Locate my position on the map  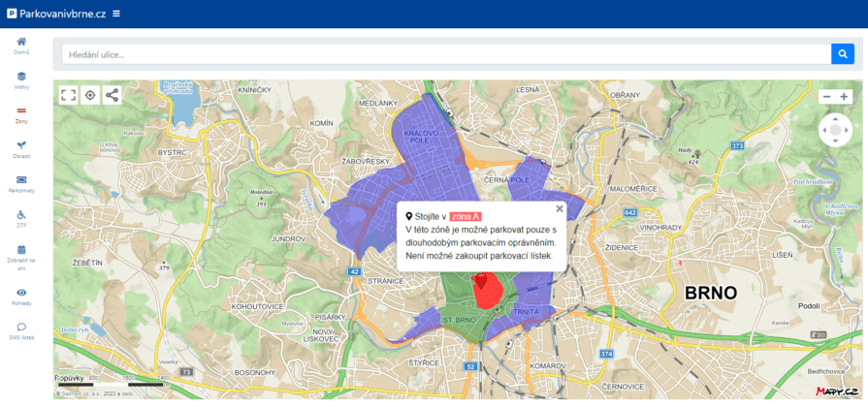click(x=90, y=95)
